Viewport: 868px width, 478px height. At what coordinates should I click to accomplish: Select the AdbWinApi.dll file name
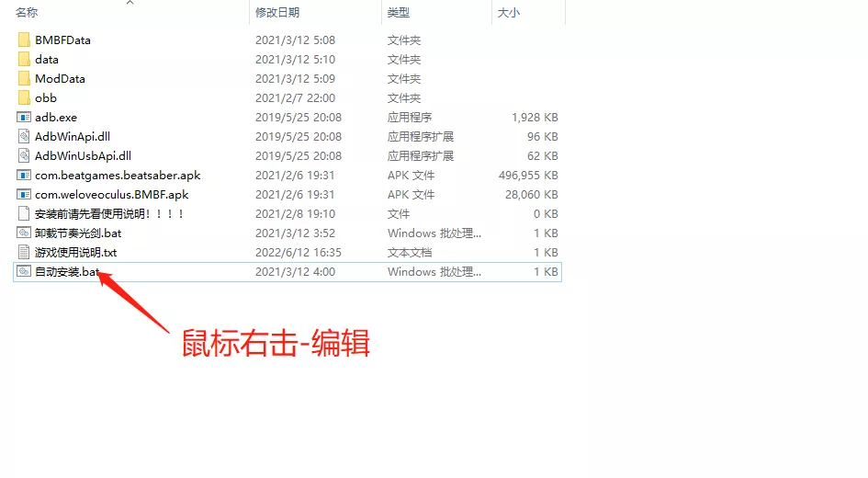pos(73,136)
